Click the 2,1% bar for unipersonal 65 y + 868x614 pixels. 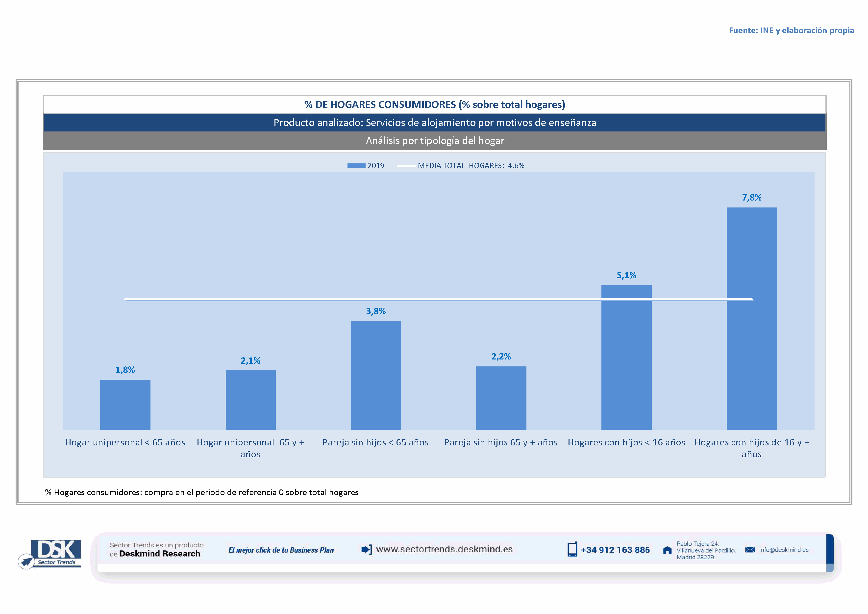250,400
